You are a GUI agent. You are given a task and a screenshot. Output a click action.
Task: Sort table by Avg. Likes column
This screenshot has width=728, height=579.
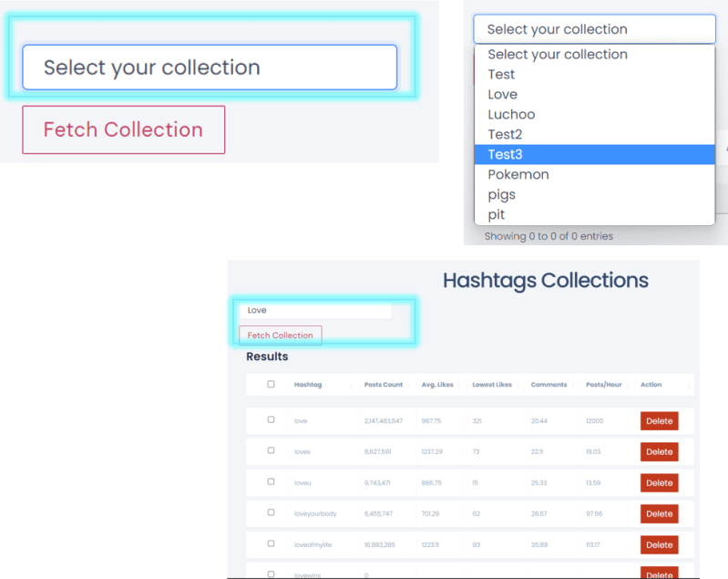point(437,385)
